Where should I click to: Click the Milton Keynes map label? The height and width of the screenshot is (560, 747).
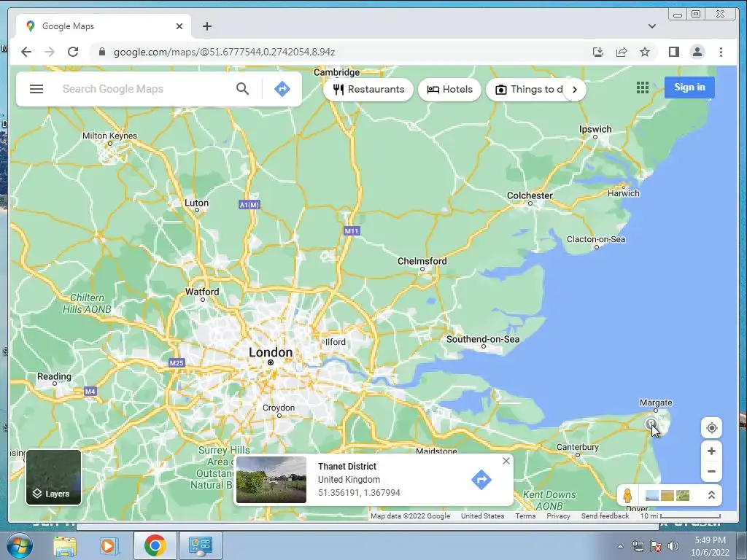(109, 136)
